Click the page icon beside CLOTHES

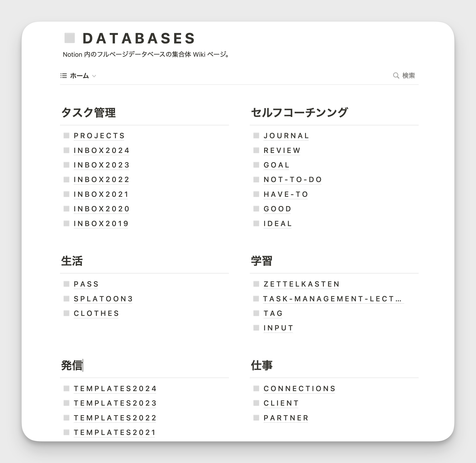(x=67, y=313)
